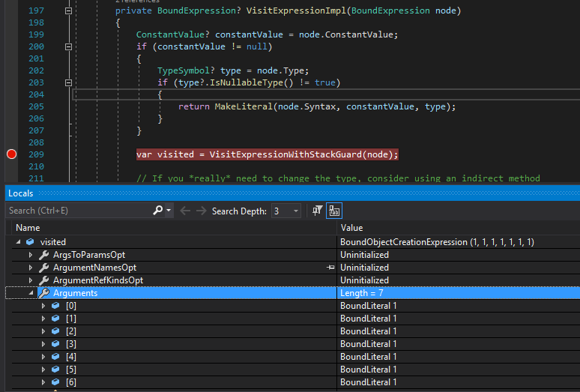Expand the ArgumentNamesOpt property
This screenshot has height=392, width=580.
click(31, 268)
